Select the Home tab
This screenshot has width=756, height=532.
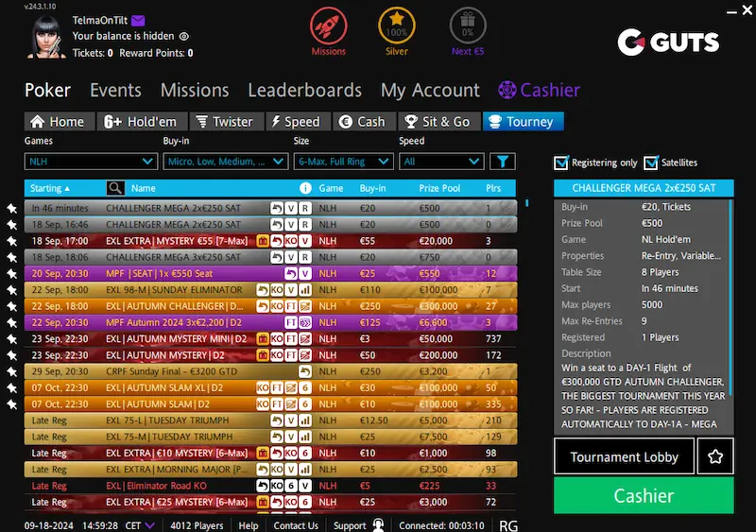[x=60, y=122]
